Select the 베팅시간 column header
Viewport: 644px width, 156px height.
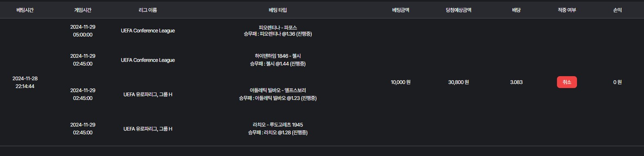(25, 10)
